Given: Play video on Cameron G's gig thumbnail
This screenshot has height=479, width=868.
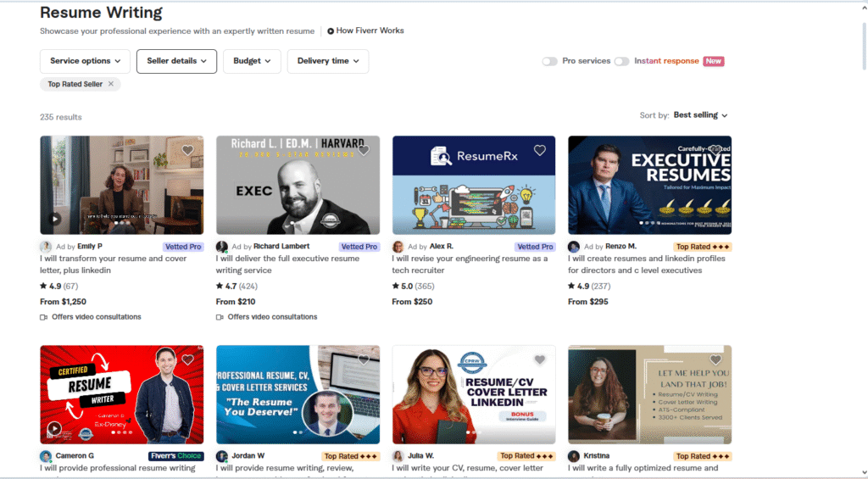Looking at the screenshot, I should [x=54, y=428].
